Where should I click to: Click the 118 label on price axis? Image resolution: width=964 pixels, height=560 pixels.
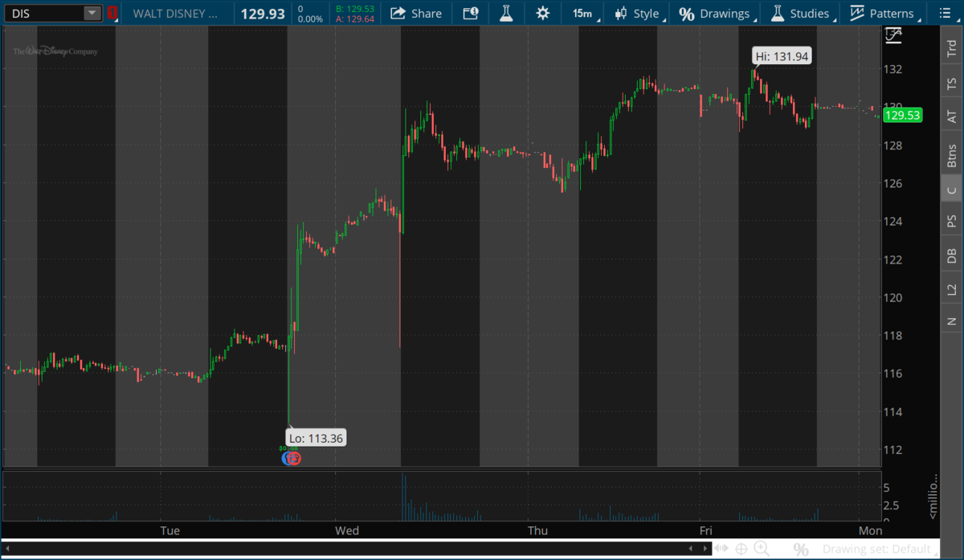click(893, 336)
